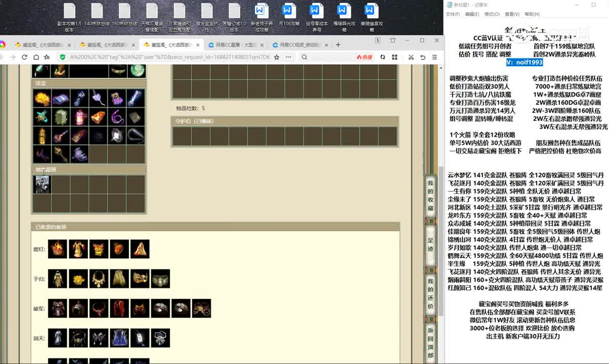Click 足迹 side button
The width and height of the screenshot is (609, 364).
430,245
